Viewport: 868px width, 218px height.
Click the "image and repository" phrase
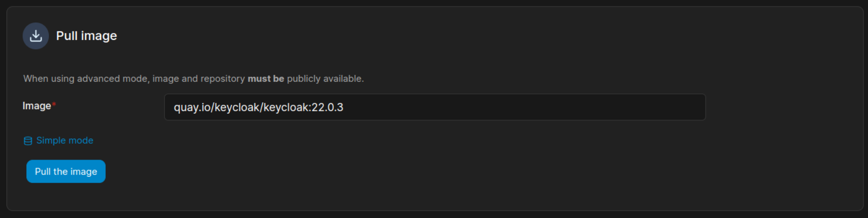(x=198, y=79)
